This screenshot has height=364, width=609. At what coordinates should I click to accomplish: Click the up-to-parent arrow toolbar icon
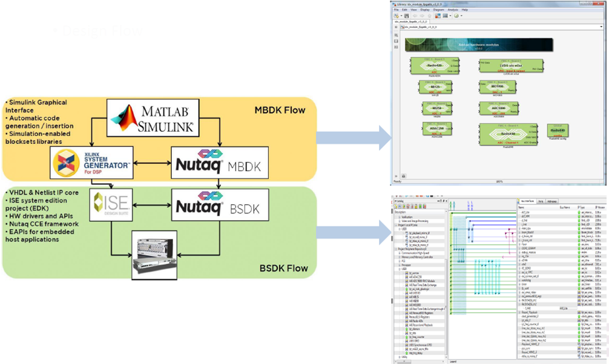click(x=430, y=16)
